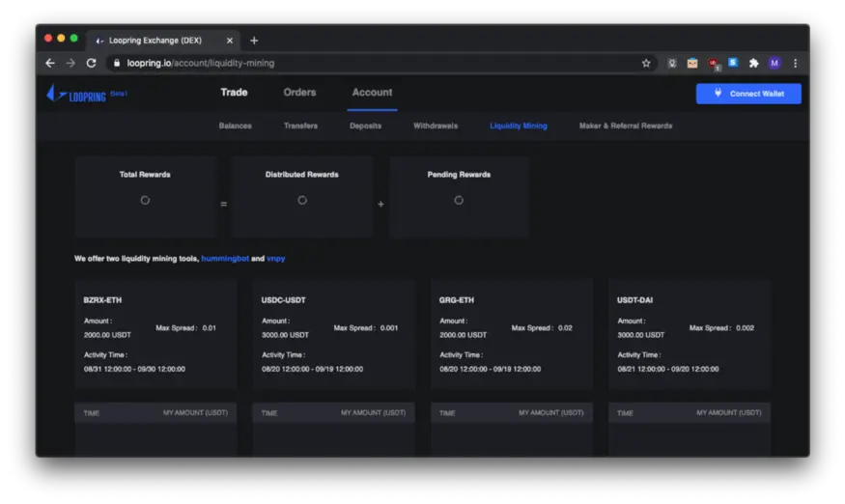Click the address bar URL
This screenshot has width=845, height=504.
[201, 63]
